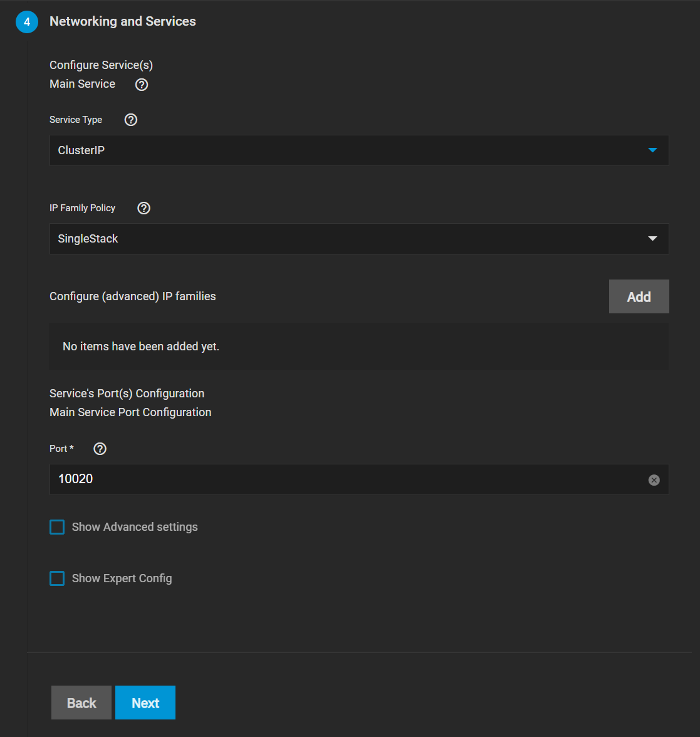Click the Show Expert Config label text
The height and width of the screenshot is (737, 700).
(x=122, y=578)
